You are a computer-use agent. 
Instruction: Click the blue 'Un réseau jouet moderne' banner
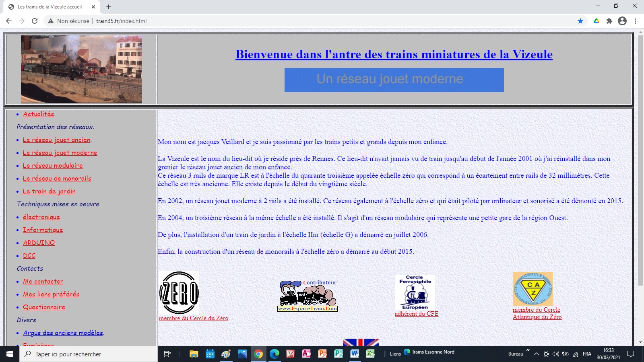point(394,80)
